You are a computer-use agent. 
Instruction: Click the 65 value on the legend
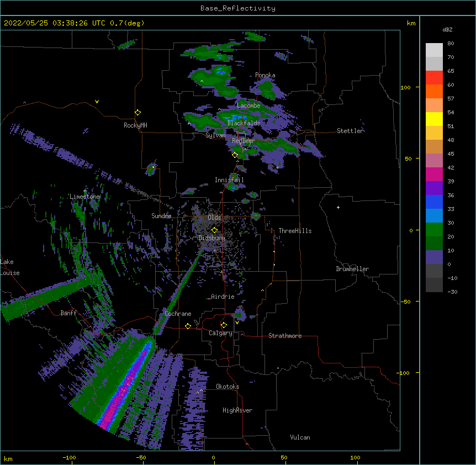[x=451, y=71]
